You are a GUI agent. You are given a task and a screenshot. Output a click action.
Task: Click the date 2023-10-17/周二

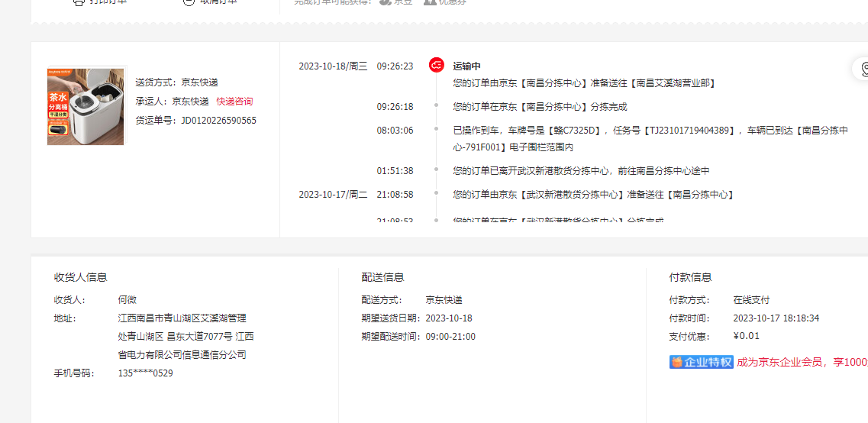pos(333,195)
